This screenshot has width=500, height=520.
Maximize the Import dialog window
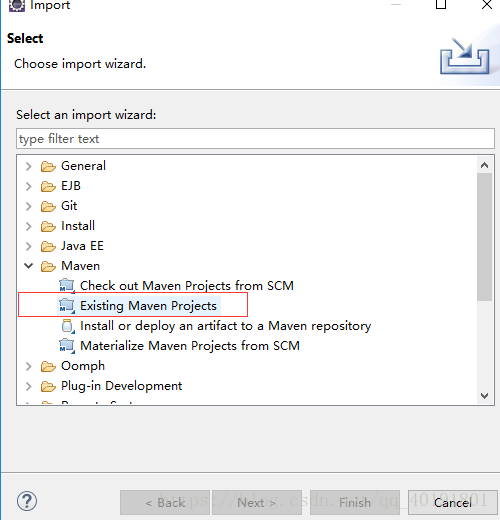[x=441, y=5]
